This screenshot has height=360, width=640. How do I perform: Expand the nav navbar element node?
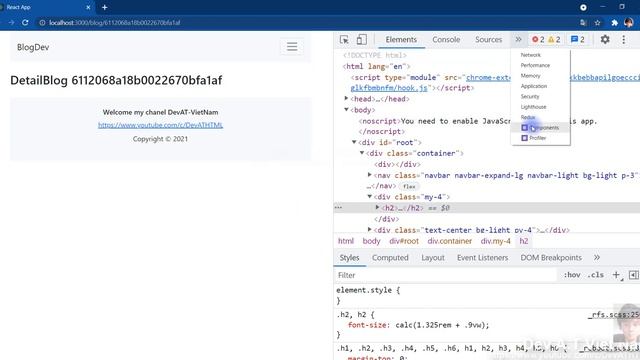[x=369, y=175]
